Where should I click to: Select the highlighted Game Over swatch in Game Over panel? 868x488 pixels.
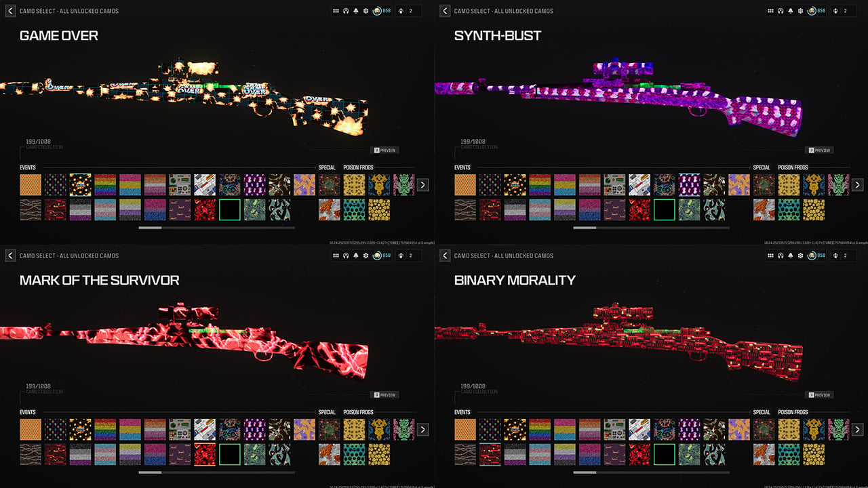click(x=81, y=185)
